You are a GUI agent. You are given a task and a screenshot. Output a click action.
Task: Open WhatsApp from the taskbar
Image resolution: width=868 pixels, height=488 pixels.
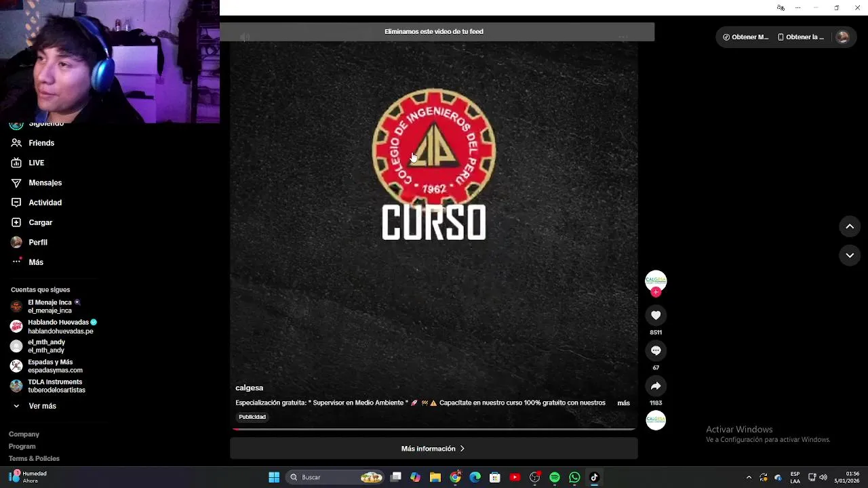[574, 477]
